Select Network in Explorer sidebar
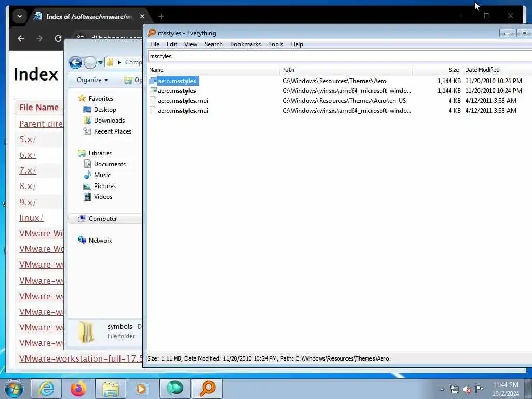The image size is (532, 399). point(100,240)
